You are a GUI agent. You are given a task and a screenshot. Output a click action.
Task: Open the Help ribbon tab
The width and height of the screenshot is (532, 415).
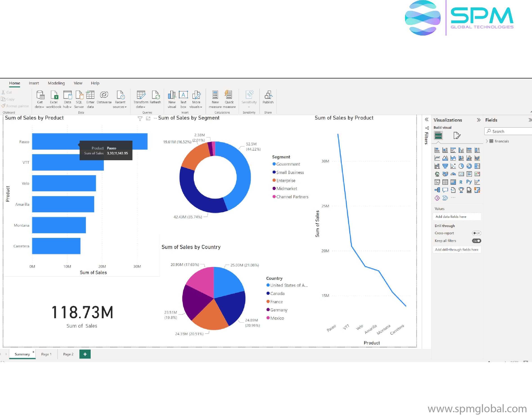click(x=95, y=83)
